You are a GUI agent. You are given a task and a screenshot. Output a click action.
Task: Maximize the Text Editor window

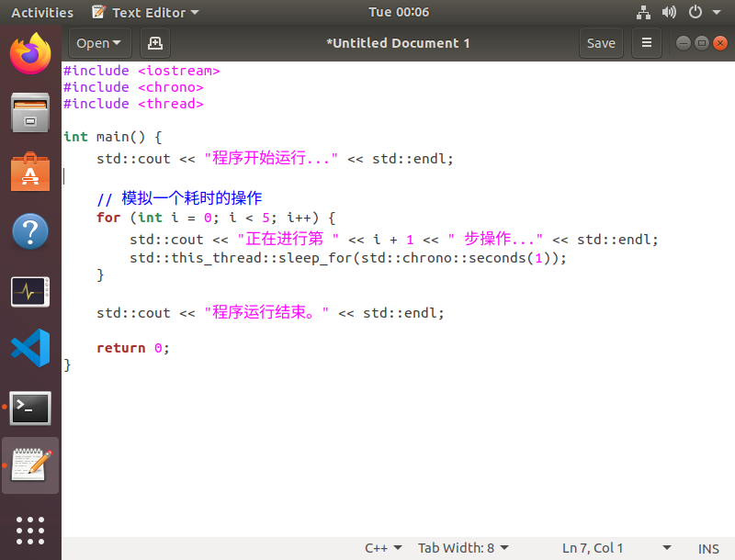point(702,43)
